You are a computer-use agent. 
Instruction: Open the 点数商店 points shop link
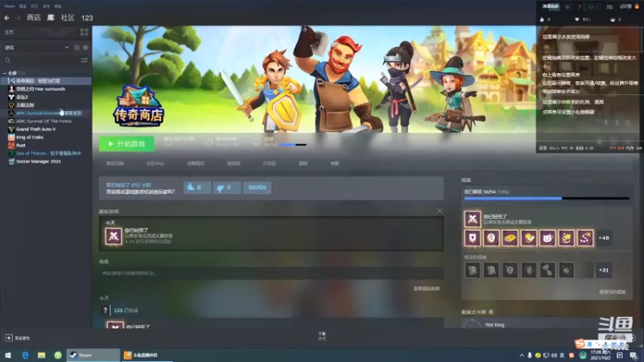(x=195, y=163)
